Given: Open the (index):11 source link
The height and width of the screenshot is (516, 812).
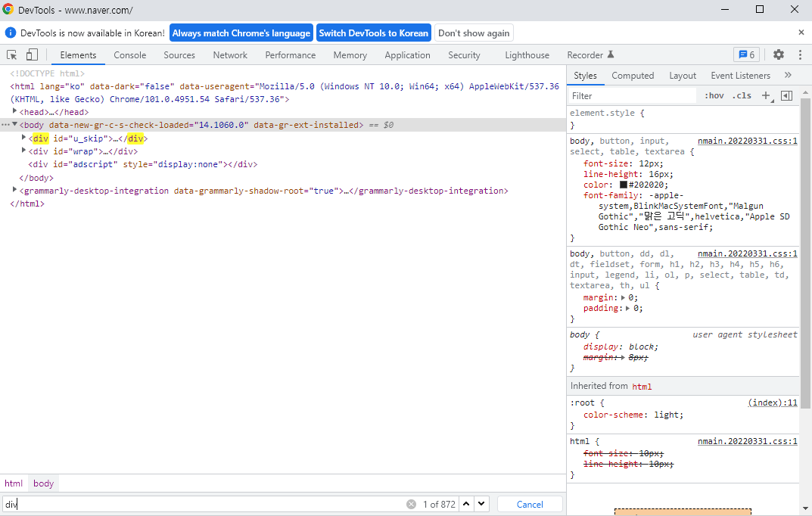Looking at the screenshot, I should coord(773,403).
